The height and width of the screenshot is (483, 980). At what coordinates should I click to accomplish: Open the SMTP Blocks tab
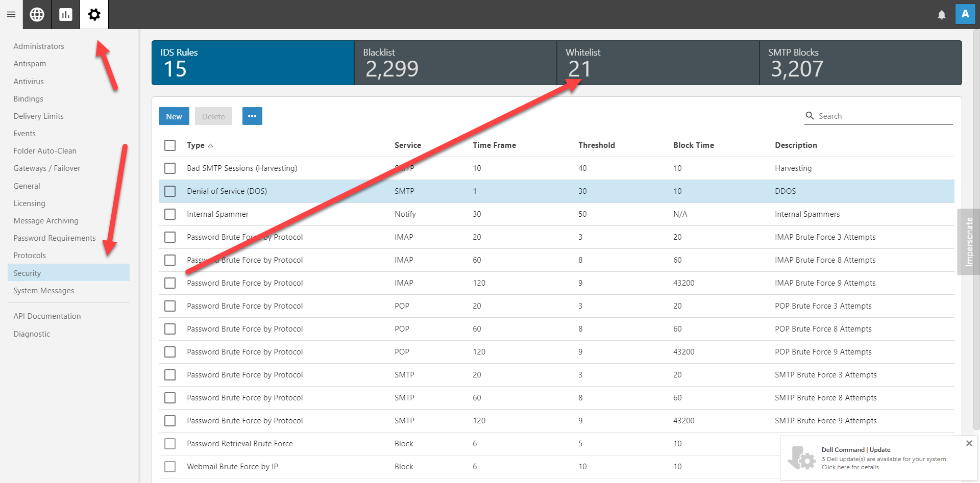coord(860,63)
